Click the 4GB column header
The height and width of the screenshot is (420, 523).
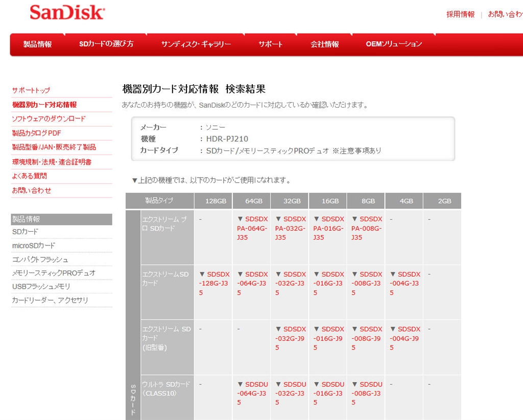[x=405, y=201]
